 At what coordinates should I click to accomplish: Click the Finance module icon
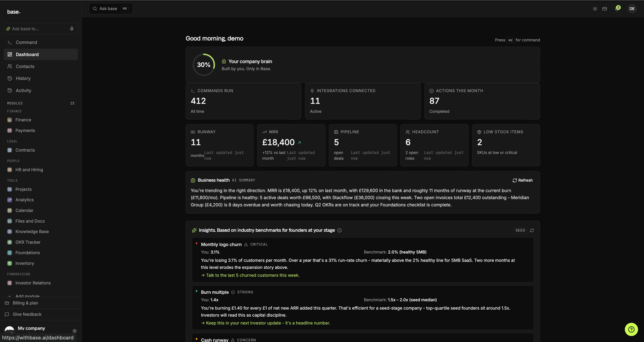click(10, 120)
